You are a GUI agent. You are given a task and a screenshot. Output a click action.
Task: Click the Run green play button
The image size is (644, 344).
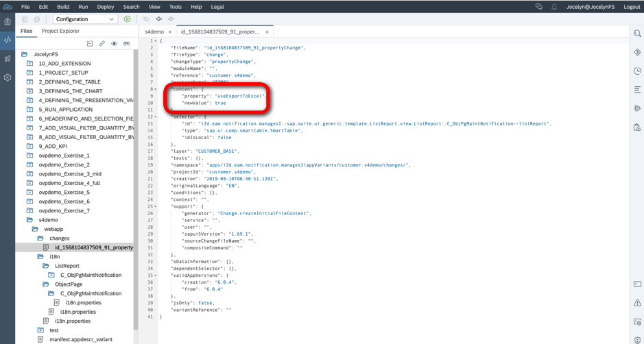(x=128, y=19)
